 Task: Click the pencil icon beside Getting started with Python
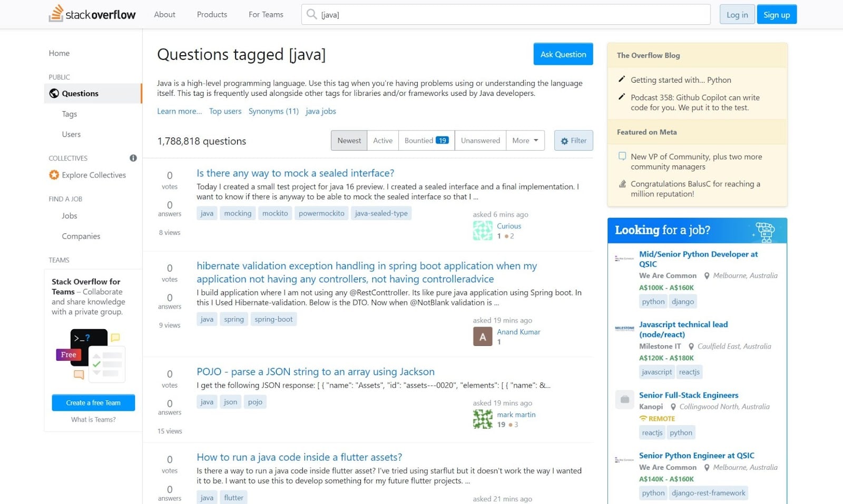point(622,80)
